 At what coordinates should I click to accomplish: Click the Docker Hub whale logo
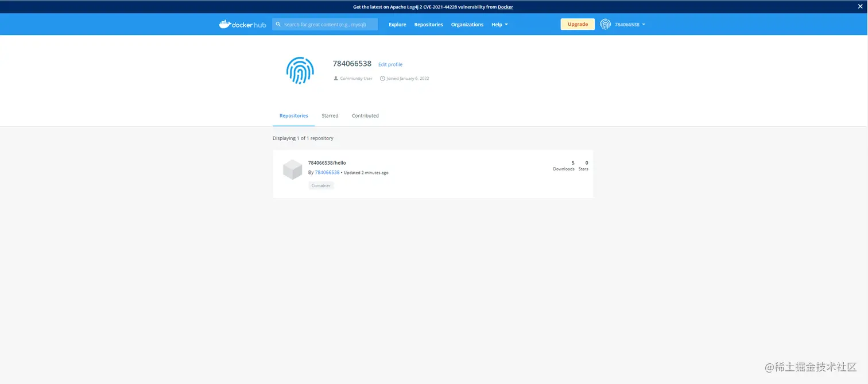(242, 24)
